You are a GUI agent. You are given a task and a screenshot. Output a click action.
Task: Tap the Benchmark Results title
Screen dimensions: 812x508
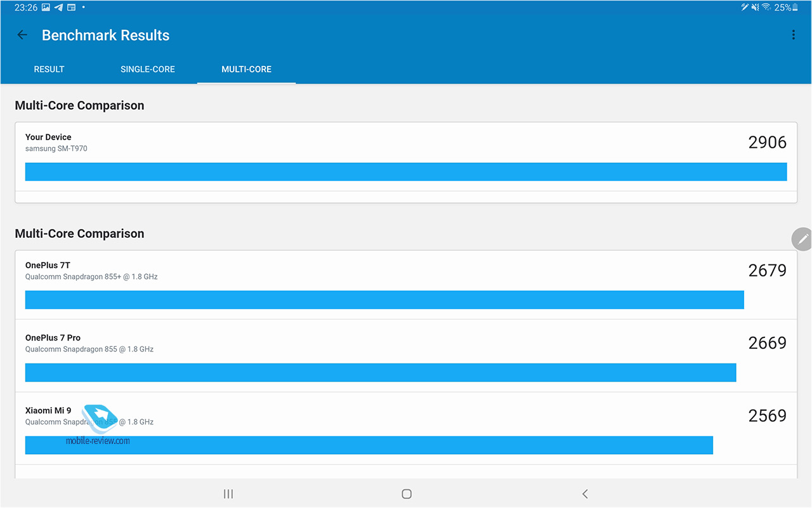tap(105, 36)
